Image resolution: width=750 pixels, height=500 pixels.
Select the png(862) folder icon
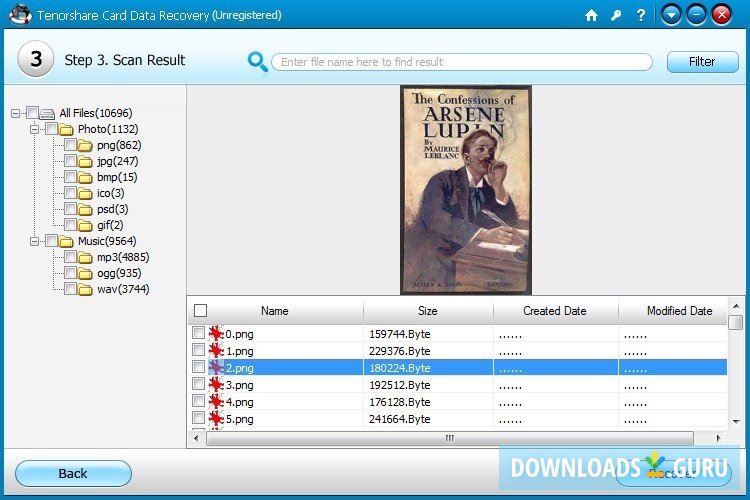[85, 145]
